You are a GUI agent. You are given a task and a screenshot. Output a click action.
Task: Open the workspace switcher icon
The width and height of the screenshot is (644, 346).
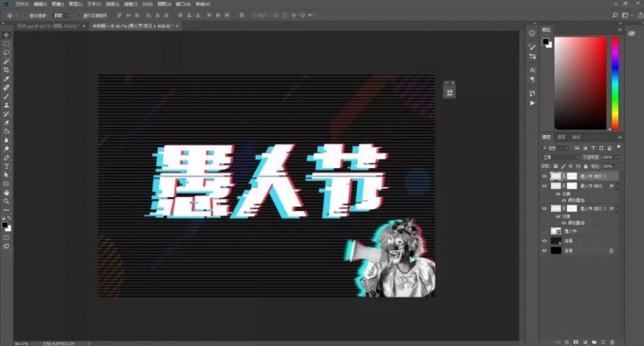click(625, 16)
